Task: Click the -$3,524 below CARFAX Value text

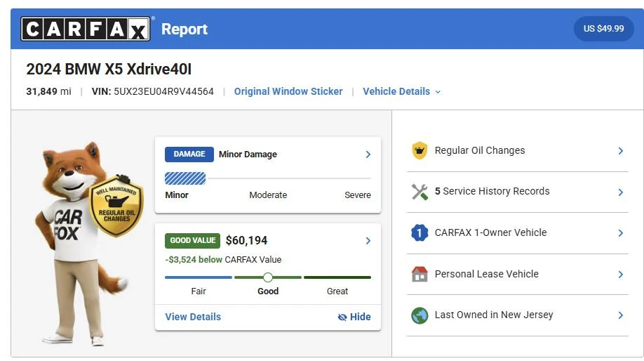Action: [x=223, y=260]
